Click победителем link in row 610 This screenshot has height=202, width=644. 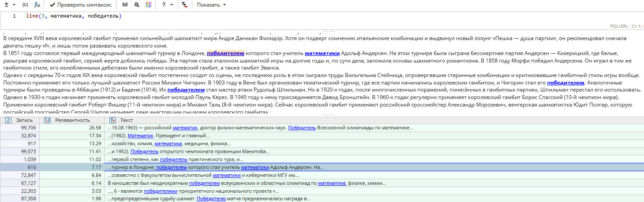coord(172,167)
